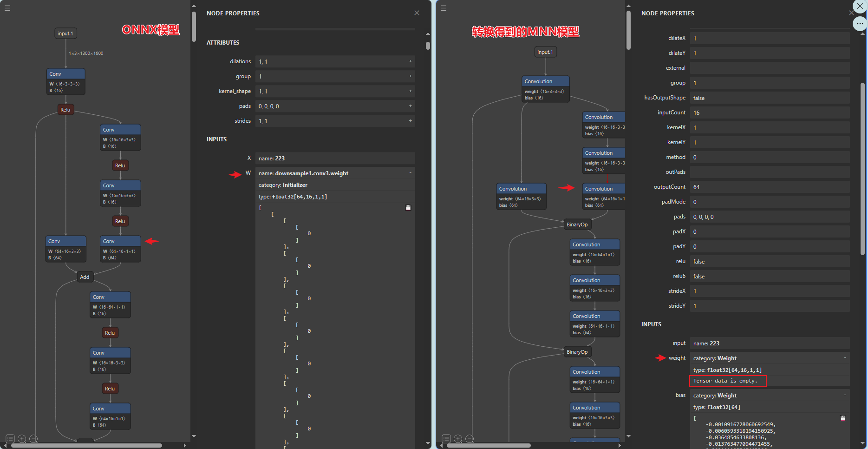Select the ONNX Conv node with W 16×64×1×1
This screenshot has height=449, width=868.
pyautogui.click(x=110, y=304)
